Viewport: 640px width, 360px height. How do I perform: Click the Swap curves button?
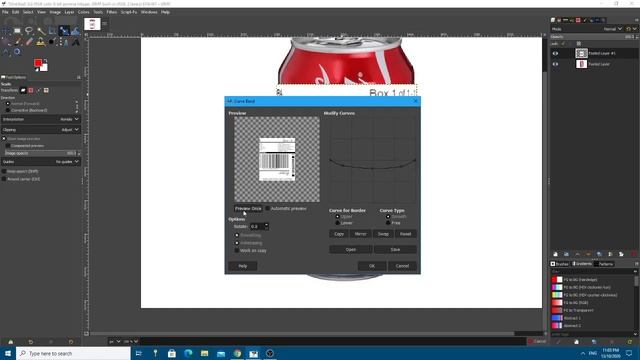[x=383, y=234]
